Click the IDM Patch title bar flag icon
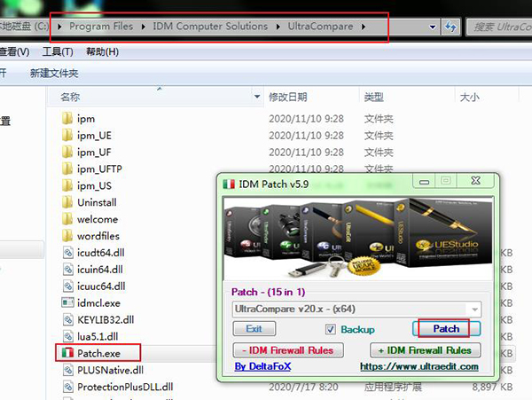Viewport: 532px width, 400px height. 229,184
